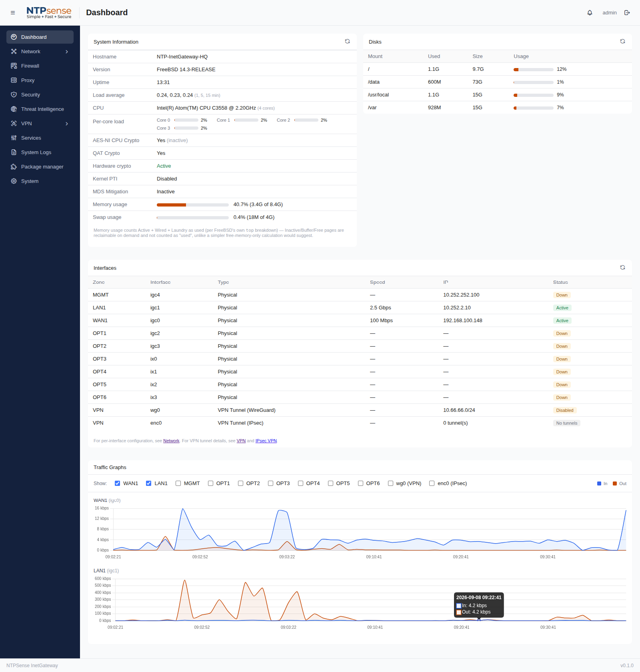The height and width of the screenshot is (672, 640).
Task: Click the System gear icon in the sidebar
Action: [x=14, y=181]
